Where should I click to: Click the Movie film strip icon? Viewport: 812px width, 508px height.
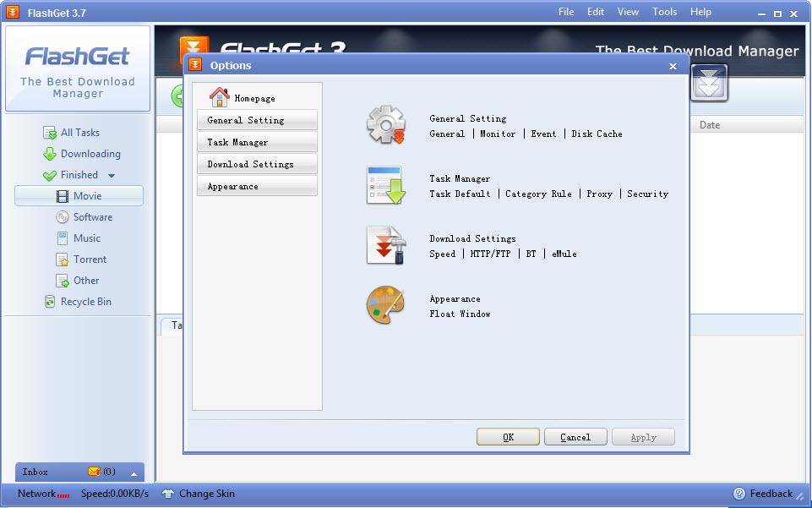tap(63, 196)
